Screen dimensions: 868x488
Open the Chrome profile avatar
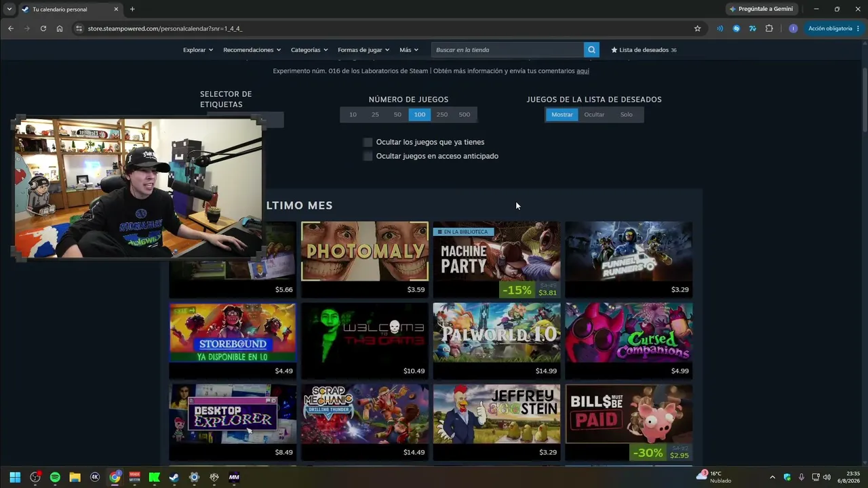click(x=793, y=28)
